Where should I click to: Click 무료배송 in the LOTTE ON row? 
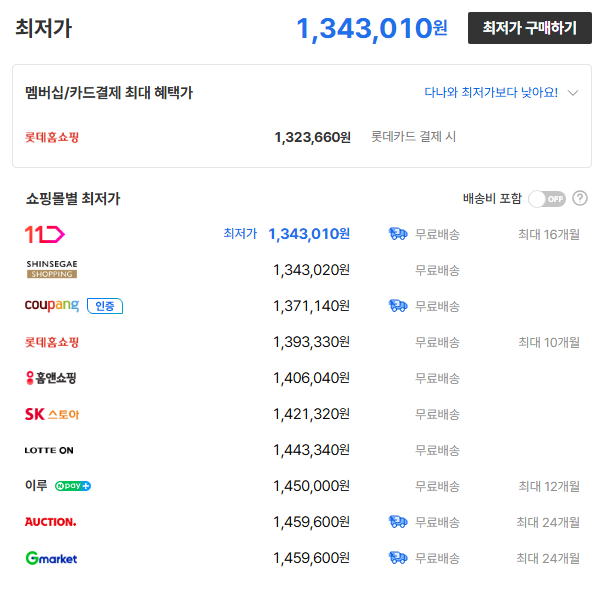437,451
